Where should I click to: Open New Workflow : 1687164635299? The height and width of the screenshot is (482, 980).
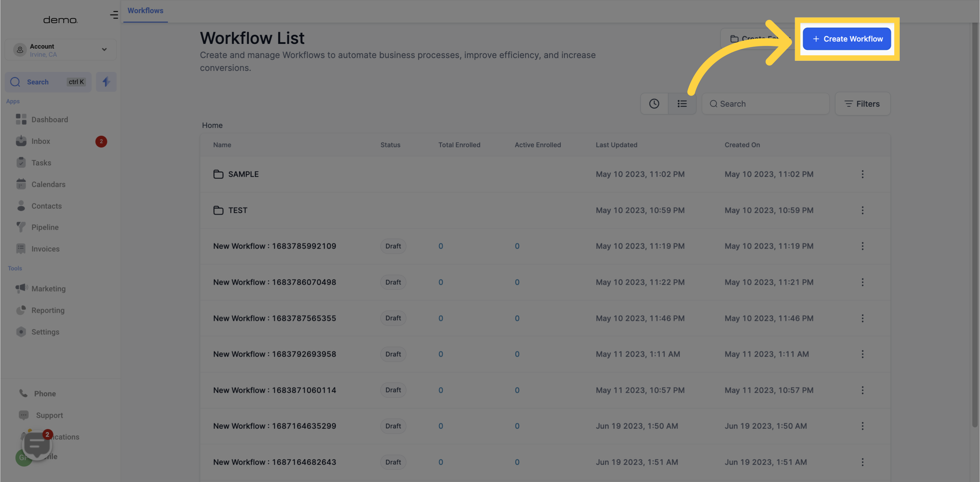pos(275,426)
